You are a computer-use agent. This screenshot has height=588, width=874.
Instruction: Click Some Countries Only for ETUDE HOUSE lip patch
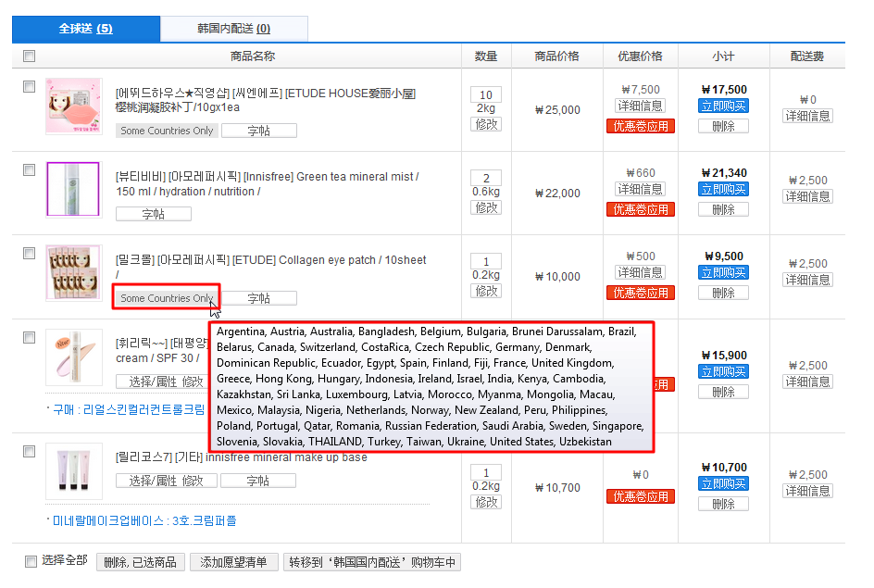167,131
